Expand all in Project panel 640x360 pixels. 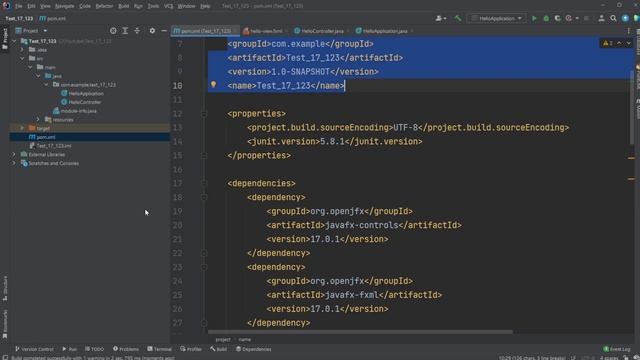click(x=125, y=31)
